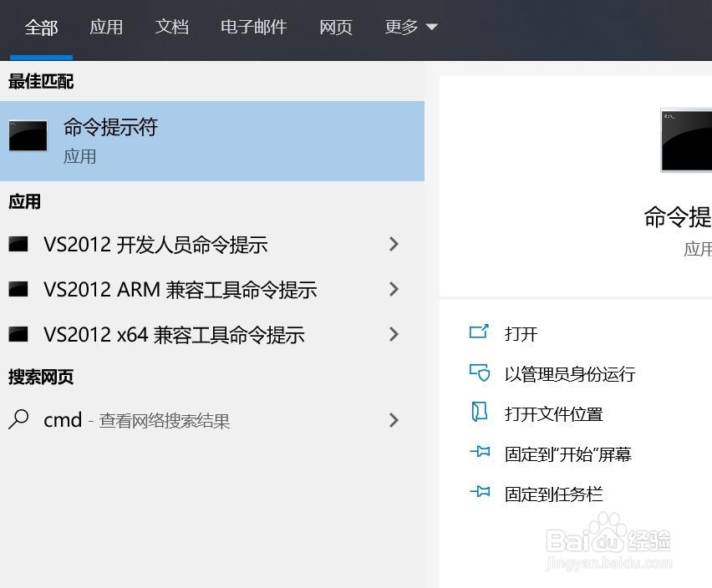
Task: Click the magnifier icon beside cmd
Action: (18, 419)
